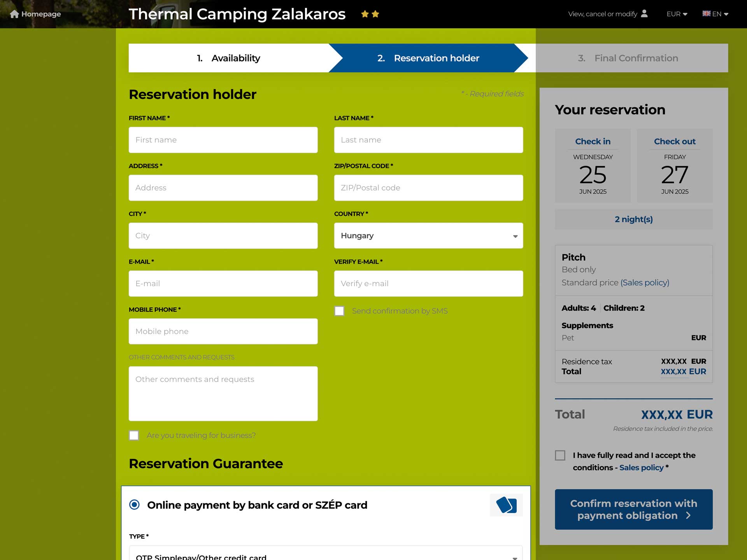Click the Other comments and requests textarea

click(223, 394)
